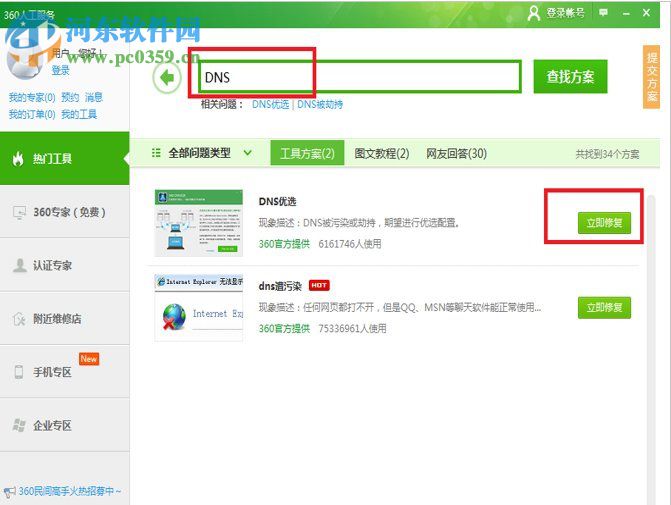
Task: Click 360官方提供 under dns遭污染
Action: point(284,328)
